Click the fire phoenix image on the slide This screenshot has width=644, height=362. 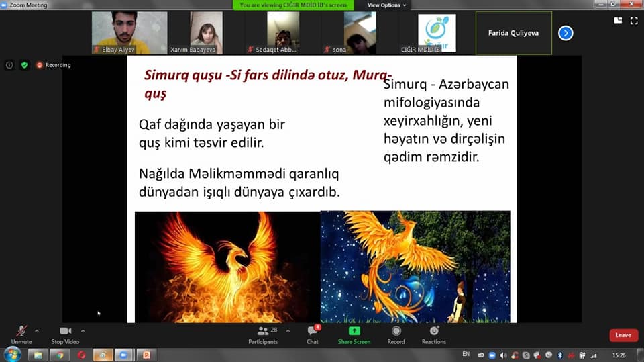(227, 267)
